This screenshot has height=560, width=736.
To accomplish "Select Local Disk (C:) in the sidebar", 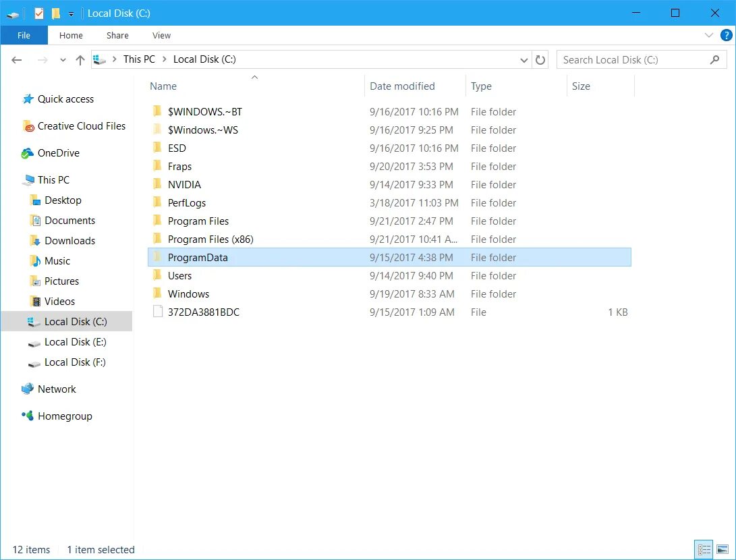I will 67,322.
